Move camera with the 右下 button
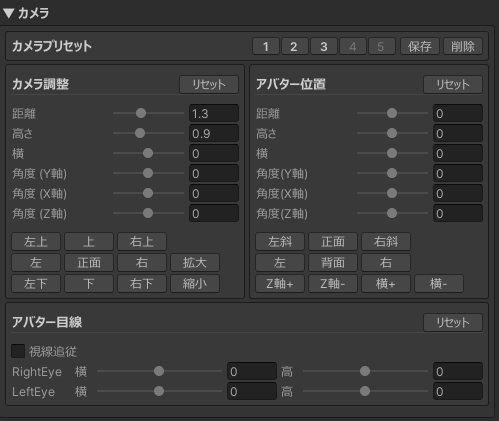 [x=142, y=284]
